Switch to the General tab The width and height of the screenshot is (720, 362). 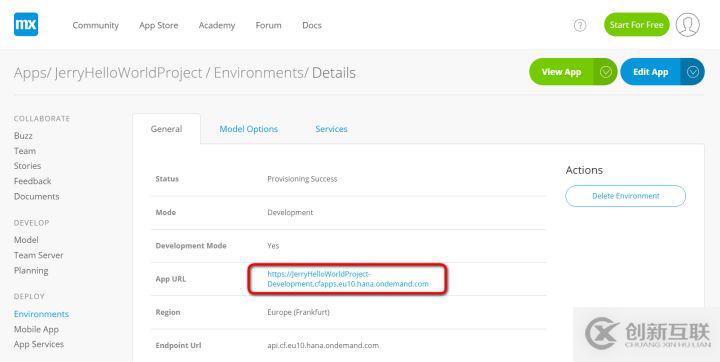pyautogui.click(x=166, y=129)
